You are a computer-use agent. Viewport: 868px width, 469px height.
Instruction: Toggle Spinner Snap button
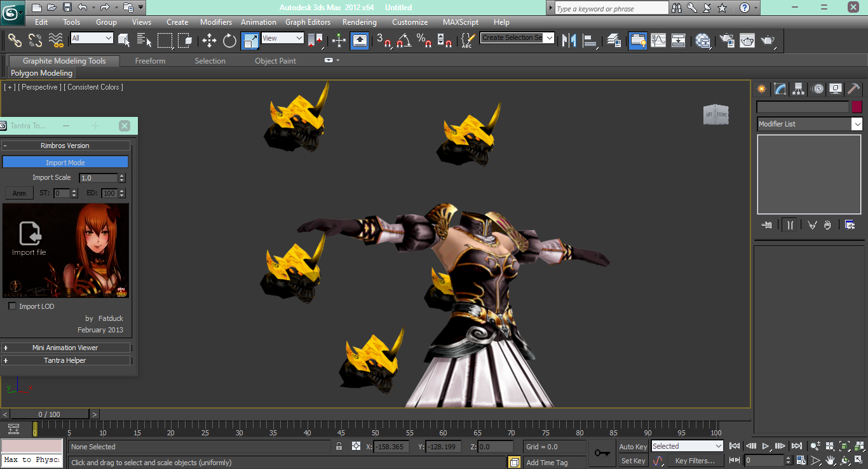point(445,40)
